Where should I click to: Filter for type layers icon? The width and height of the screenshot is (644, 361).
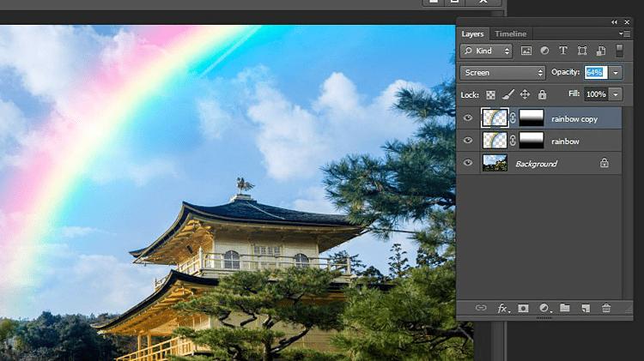point(563,51)
